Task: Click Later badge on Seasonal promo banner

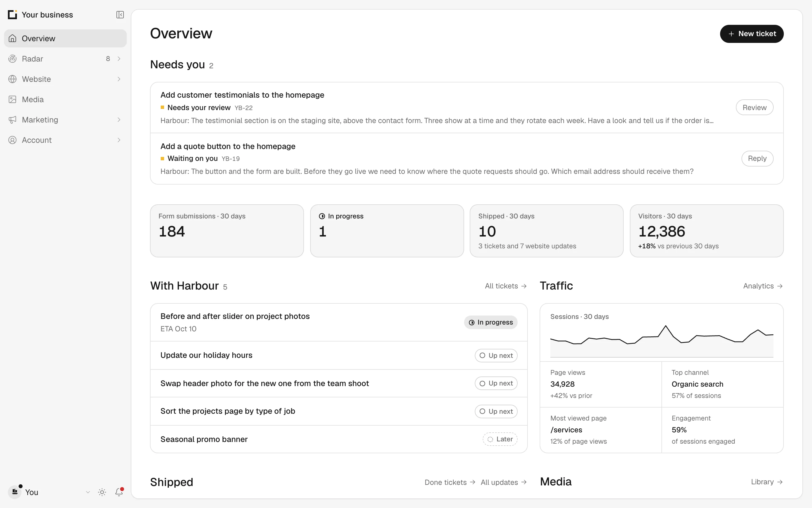Action: [500, 439]
